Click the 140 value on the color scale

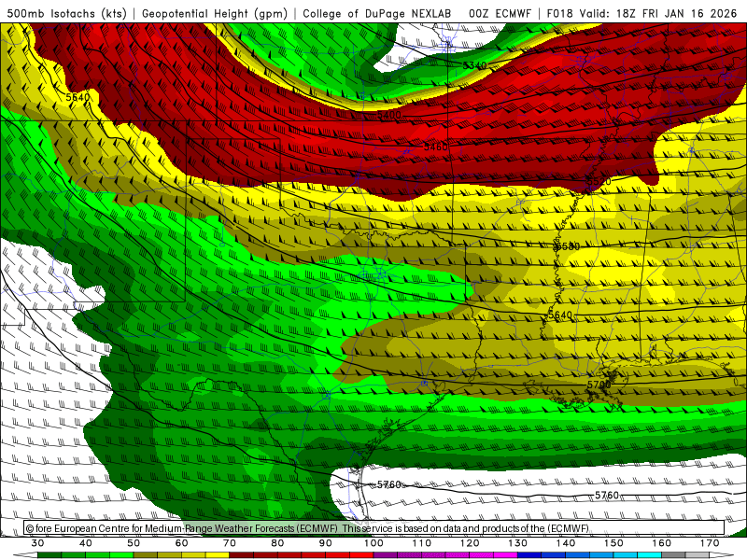tap(566, 543)
